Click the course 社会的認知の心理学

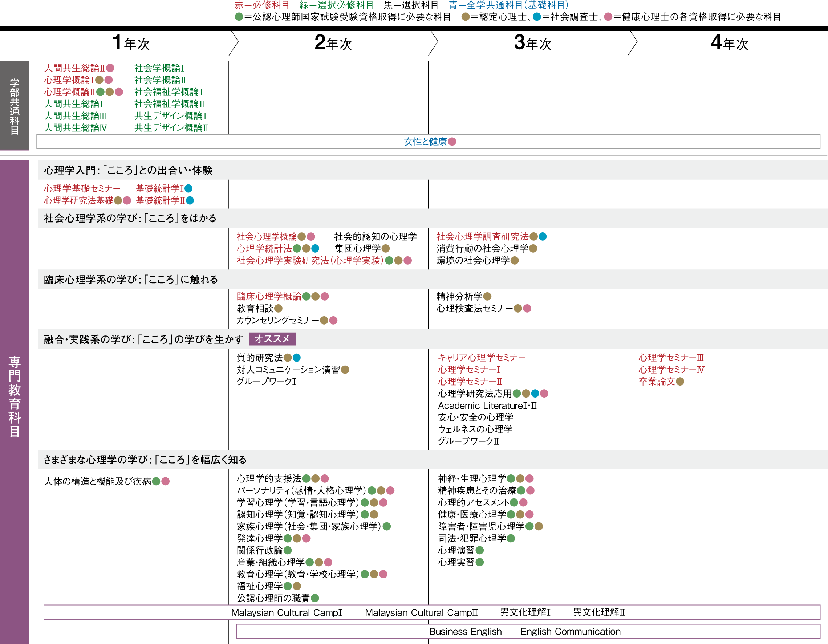point(376,237)
